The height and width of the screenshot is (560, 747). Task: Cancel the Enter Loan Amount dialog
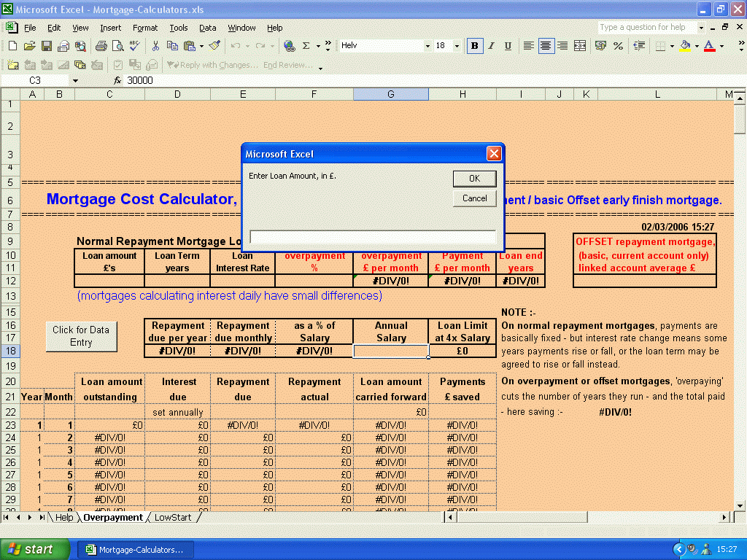tap(474, 198)
